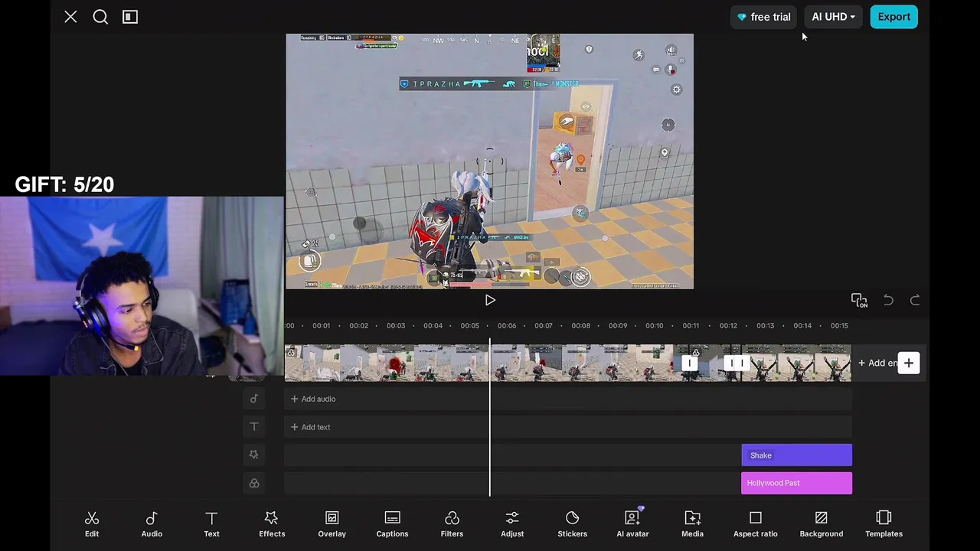
Task: Close the editor with the X icon
Action: point(70,16)
